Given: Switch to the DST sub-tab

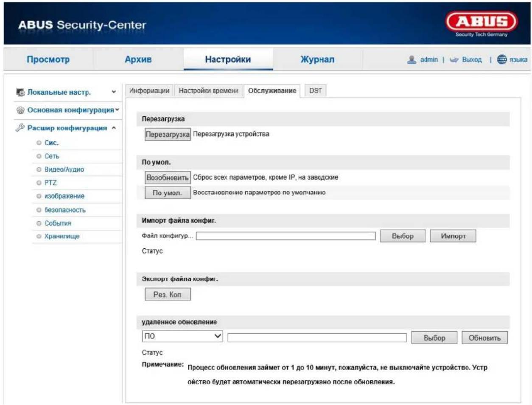Looking at the screenshot, I should (x=315, y=91).
